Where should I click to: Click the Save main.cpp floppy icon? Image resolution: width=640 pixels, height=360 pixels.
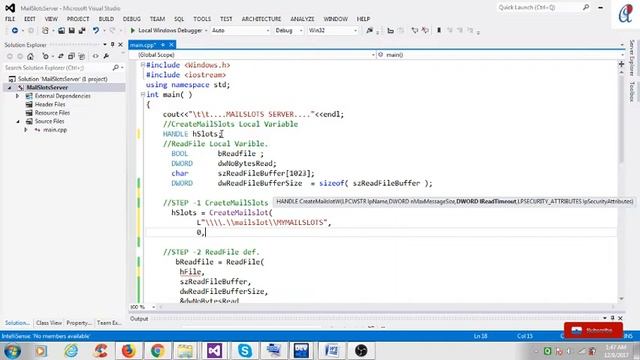[71, 31]
